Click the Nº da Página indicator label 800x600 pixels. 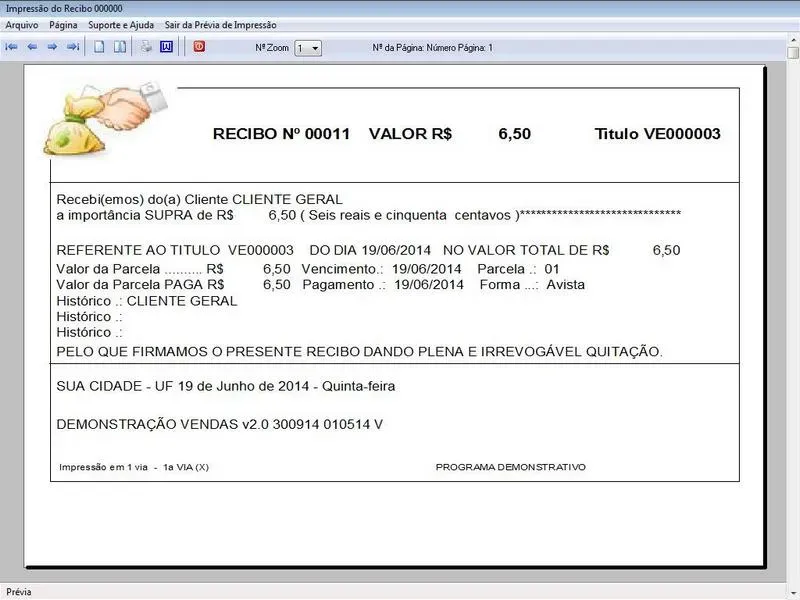coord(432,47)
